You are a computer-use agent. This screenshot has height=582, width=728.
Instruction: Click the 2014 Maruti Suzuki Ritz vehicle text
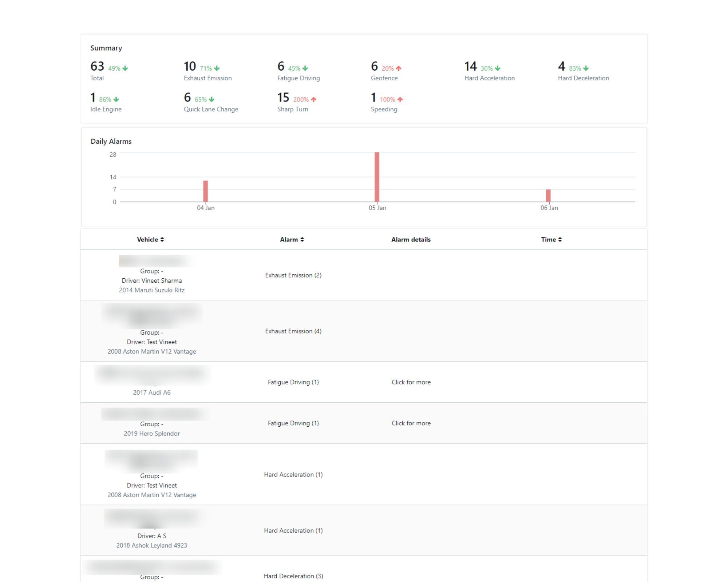[152, 290]
